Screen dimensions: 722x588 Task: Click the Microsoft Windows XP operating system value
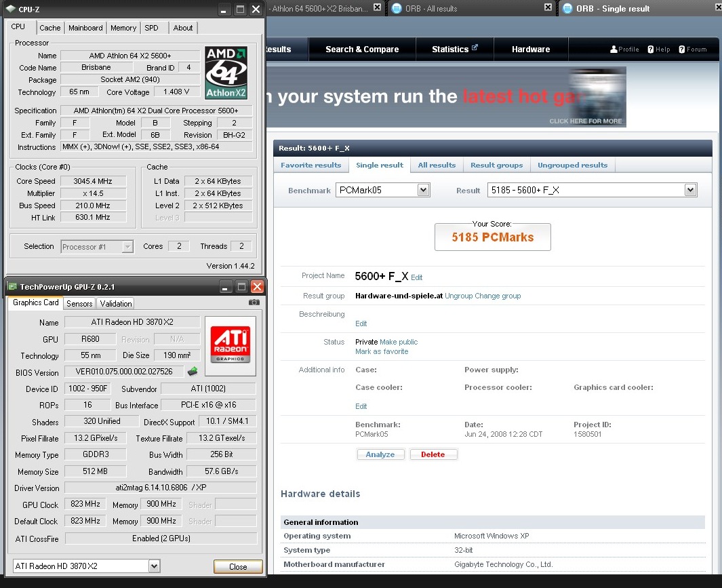(492, 536)
